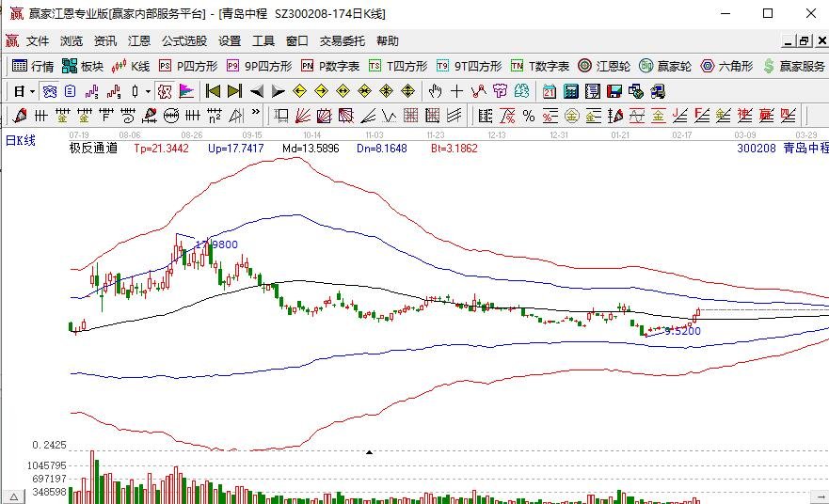Click the floppy disk save icon
The image size is (829, 504).
(x=614, y=92)
